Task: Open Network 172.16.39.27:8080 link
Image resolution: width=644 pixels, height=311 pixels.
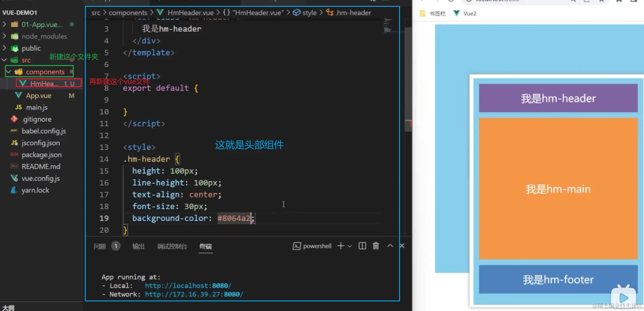Action: [194, 294]
